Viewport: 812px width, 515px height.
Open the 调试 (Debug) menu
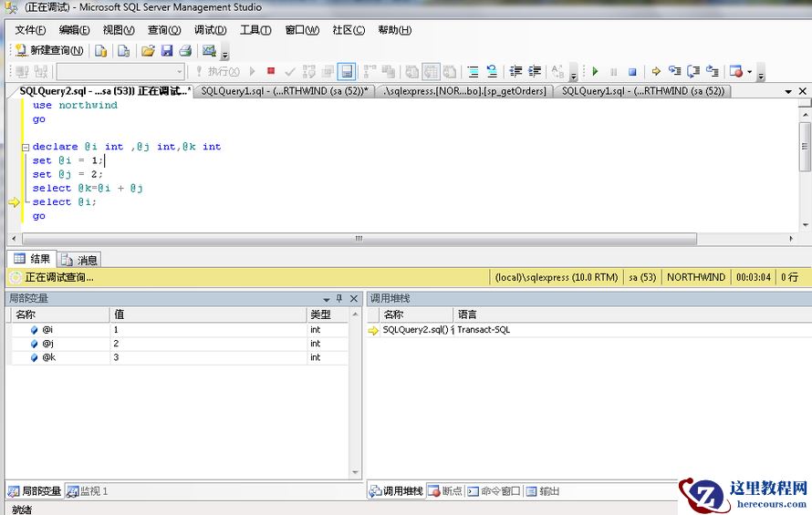(210, 30)
